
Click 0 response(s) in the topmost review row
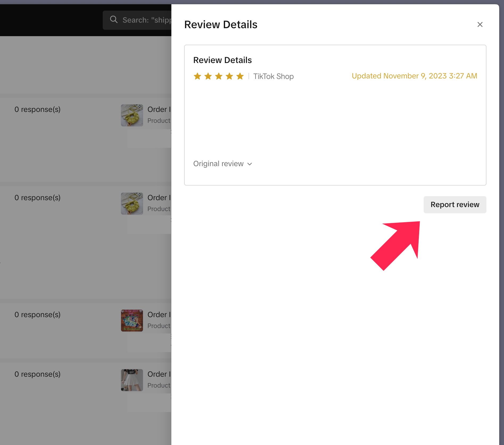point(38,109)
